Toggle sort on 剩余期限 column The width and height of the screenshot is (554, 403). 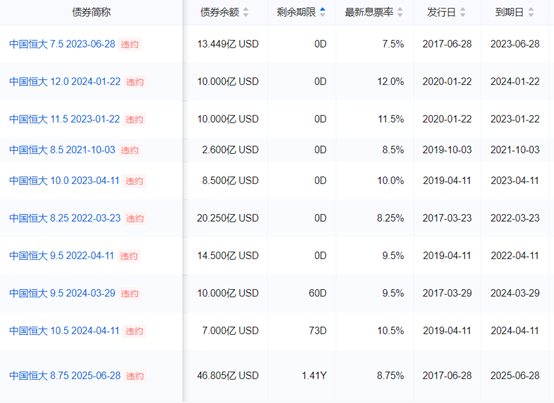[322, 12]
